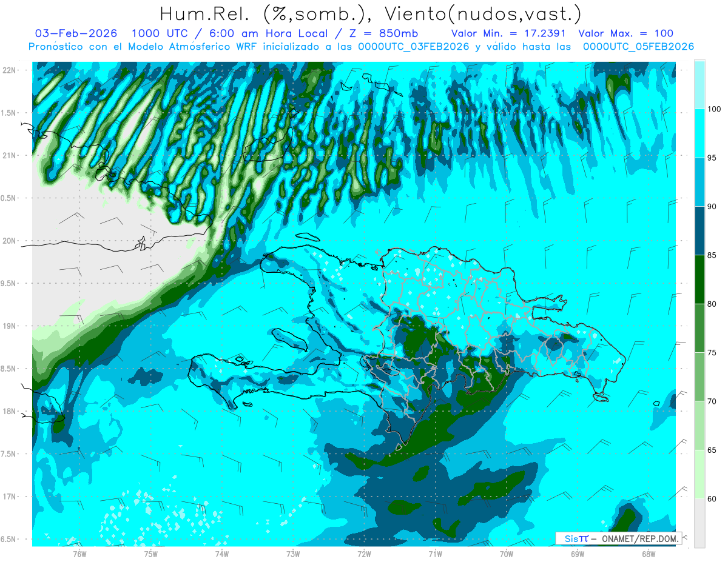
Task: Click the colorbar label '75'
Action: tap(712, 353)
